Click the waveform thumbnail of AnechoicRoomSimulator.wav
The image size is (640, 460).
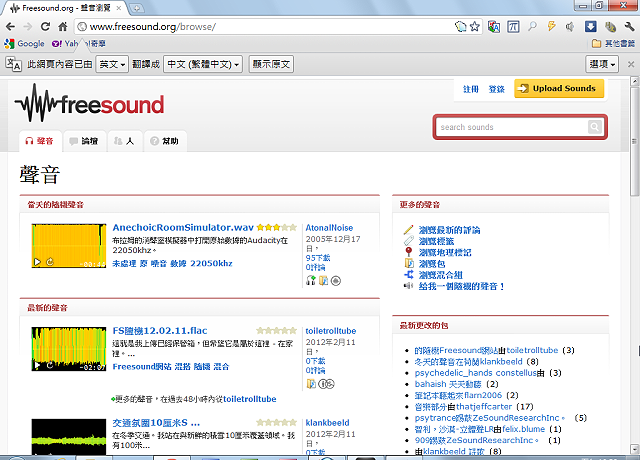click(x=69, y=246)
